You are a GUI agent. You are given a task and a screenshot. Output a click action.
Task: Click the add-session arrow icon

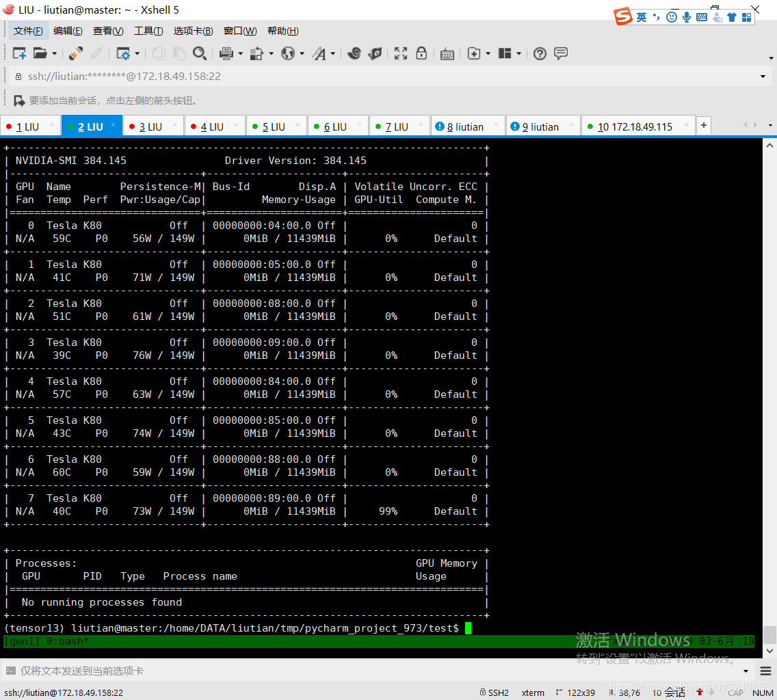coord(19,100)
